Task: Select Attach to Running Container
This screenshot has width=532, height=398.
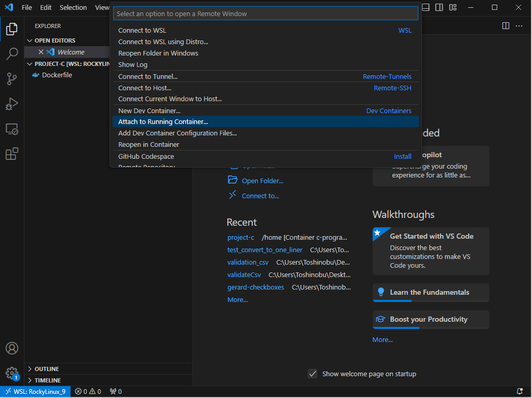Action: point(265,121)
